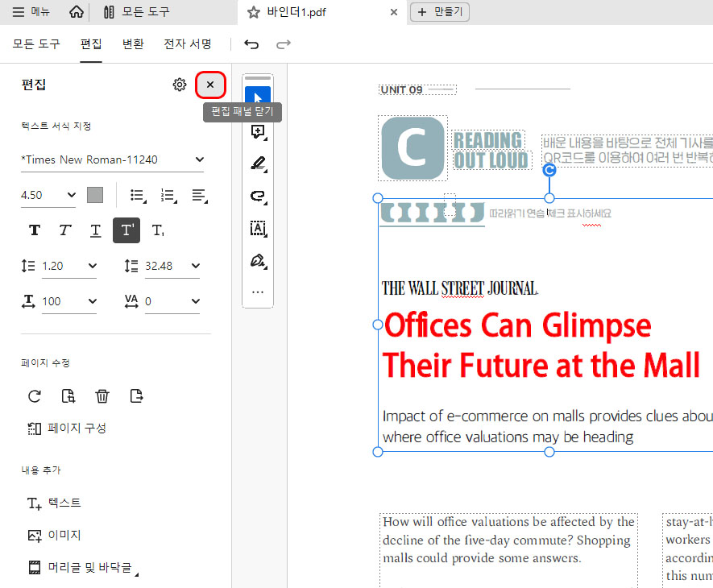Toggle italic text formatting
The width and height of the screenshot is (713, 588).
click(x=65, y=230)
